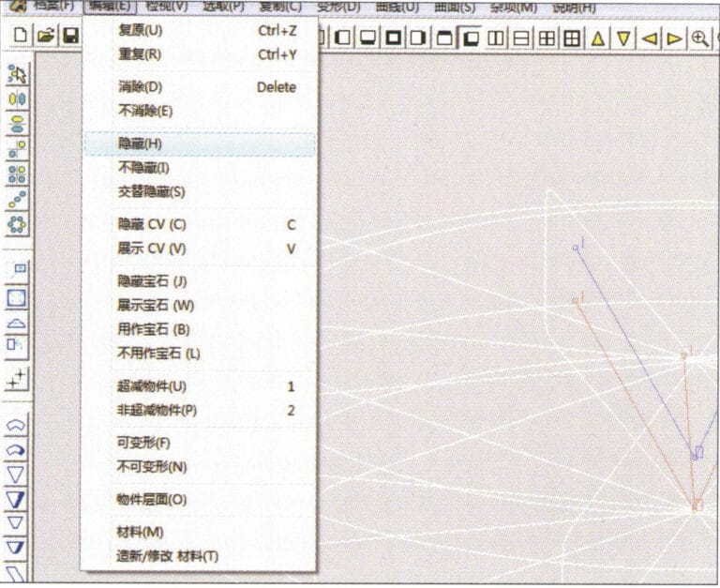Screen dimensions: 720x588
Task: Pan view right with yellow right arrow
Action: coord(674,38)
